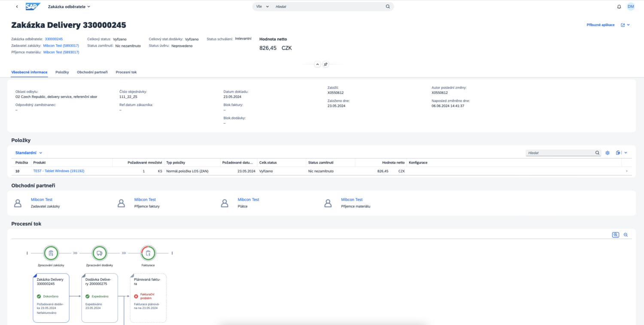This screenshot has width=644, height=325.
Task: Click the back navigation arrow
Action: (x=17, y=7)
